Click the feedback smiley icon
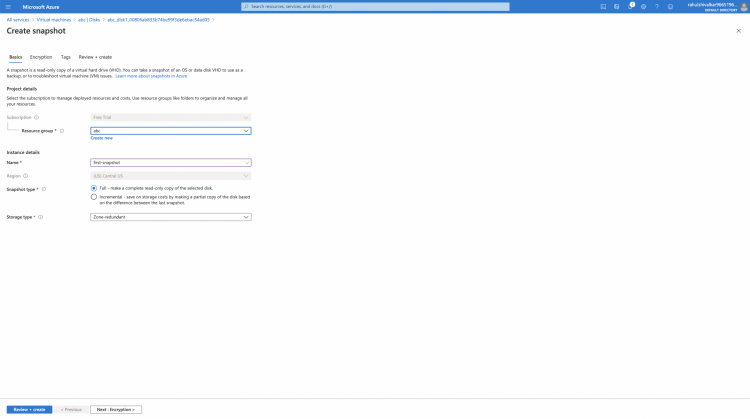Viewport: 750px width, 419px height. (670, 6)
